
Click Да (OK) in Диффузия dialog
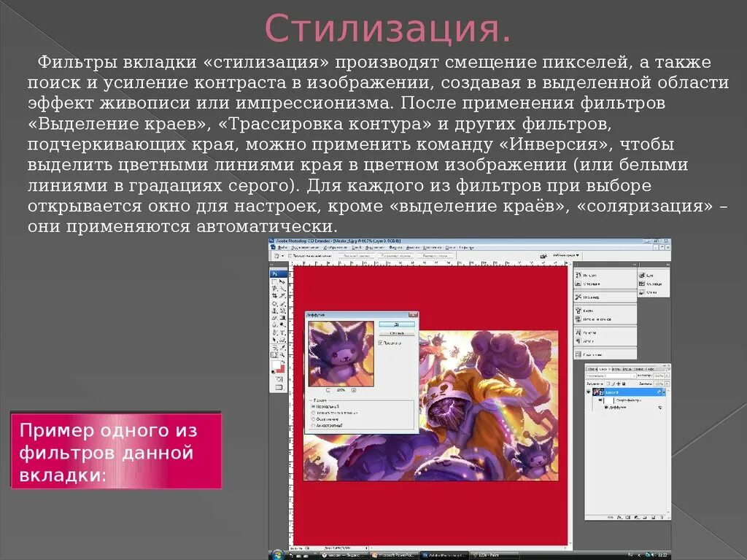(x=397, y=324)
